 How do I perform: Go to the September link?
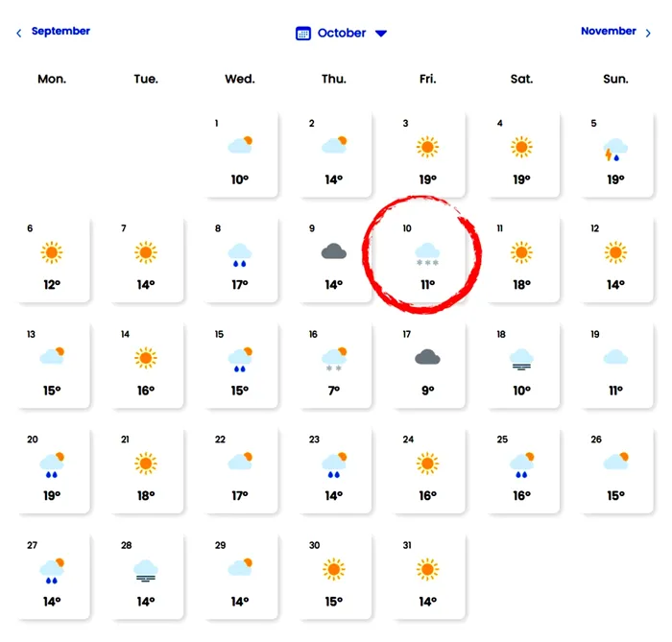(x=60, y=31)
